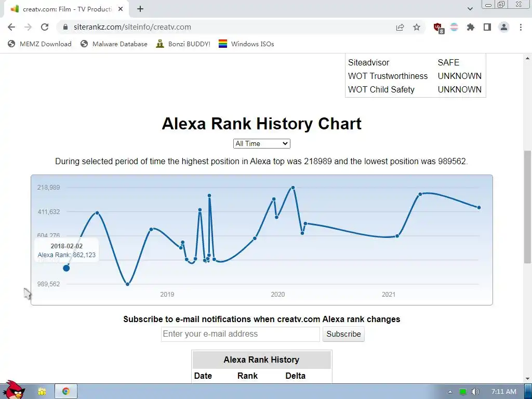The height and width of the screenshot is (399, 532).
Task: Open the profile avatar menu
Action: (504, 27)
